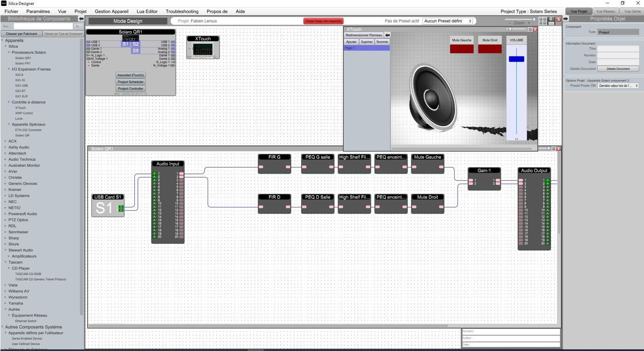Select the FIR D block
The image size is (644, 351).
pyautogui.click(x=274, y=204)
